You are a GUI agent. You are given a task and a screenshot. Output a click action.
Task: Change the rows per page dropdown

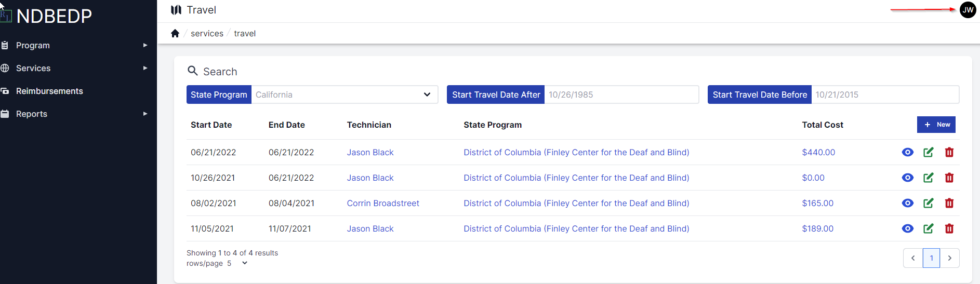[237, 263]
